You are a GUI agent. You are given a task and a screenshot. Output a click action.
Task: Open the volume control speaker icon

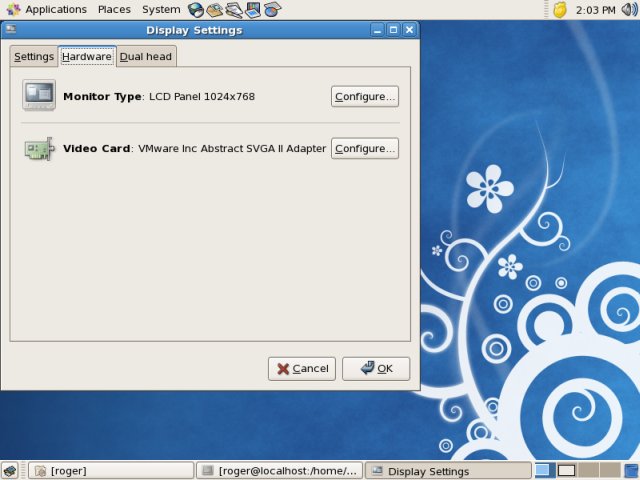tap(630, 10)
